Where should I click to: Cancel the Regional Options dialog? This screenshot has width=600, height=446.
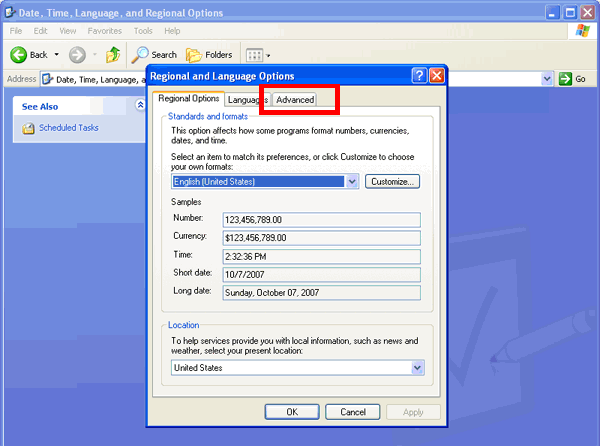(353, 411)
